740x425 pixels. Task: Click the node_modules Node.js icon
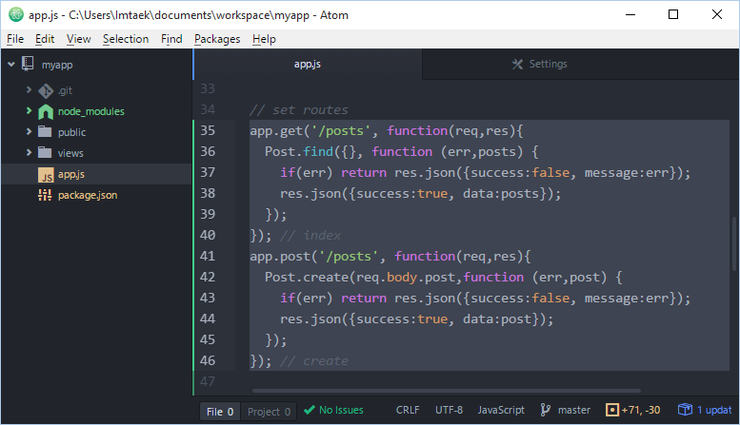46,112
